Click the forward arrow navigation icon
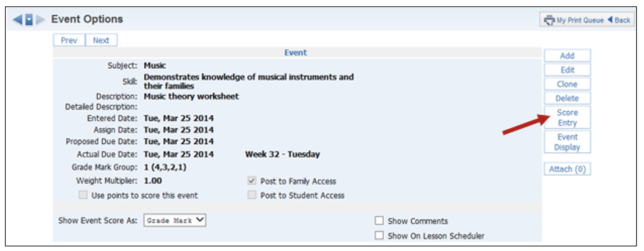The height and width of the screenshot is (251, 644). coord(41,20)
